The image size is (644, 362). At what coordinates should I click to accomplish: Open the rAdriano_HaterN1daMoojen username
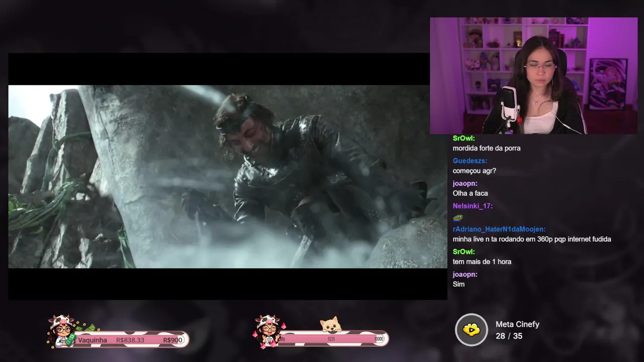(499, 229)
